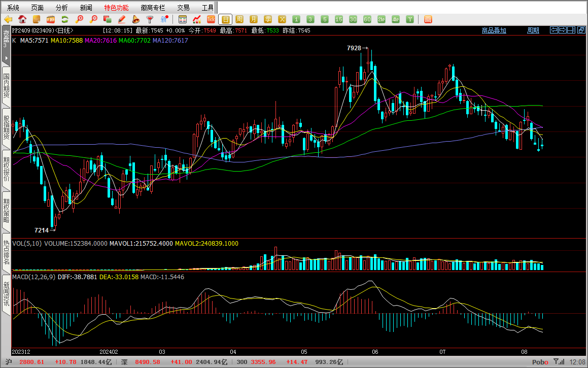Open the alert bell icon
The image size is (588, 368).
pos(136,19)
